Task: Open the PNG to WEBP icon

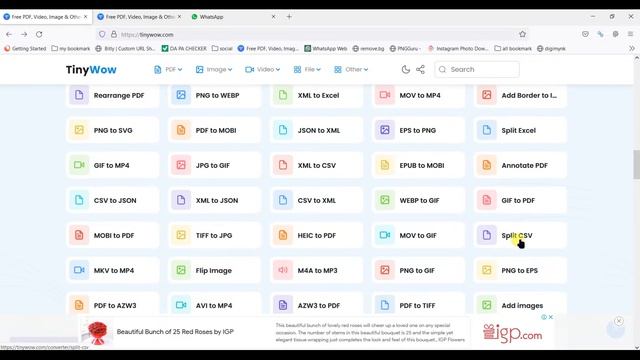Action: coord(181,95)
